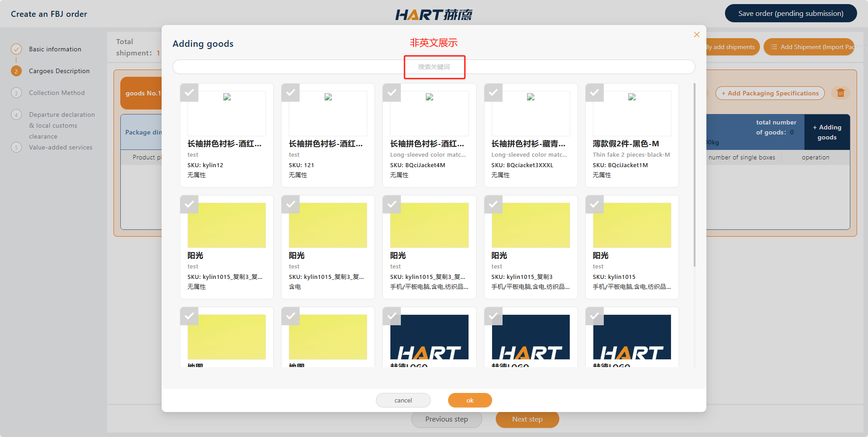Go to Value-added services step
Screen dimensions: 868x437
pyautogui.click(x=60, y=147)
